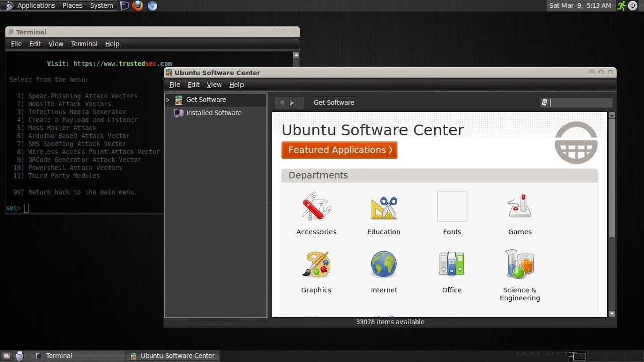Open the Office department icon
The height and width of the screenshot is (362, 644).
coord(452,263)
